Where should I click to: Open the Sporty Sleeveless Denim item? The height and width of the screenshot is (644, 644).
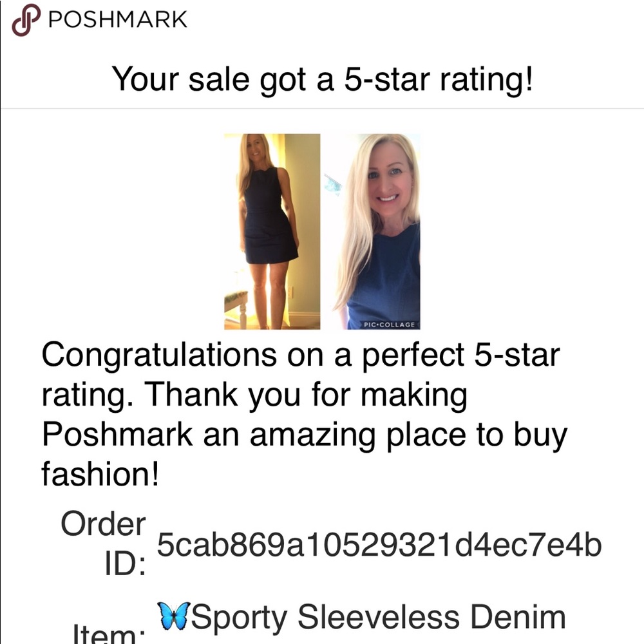(x=379, y=617)
